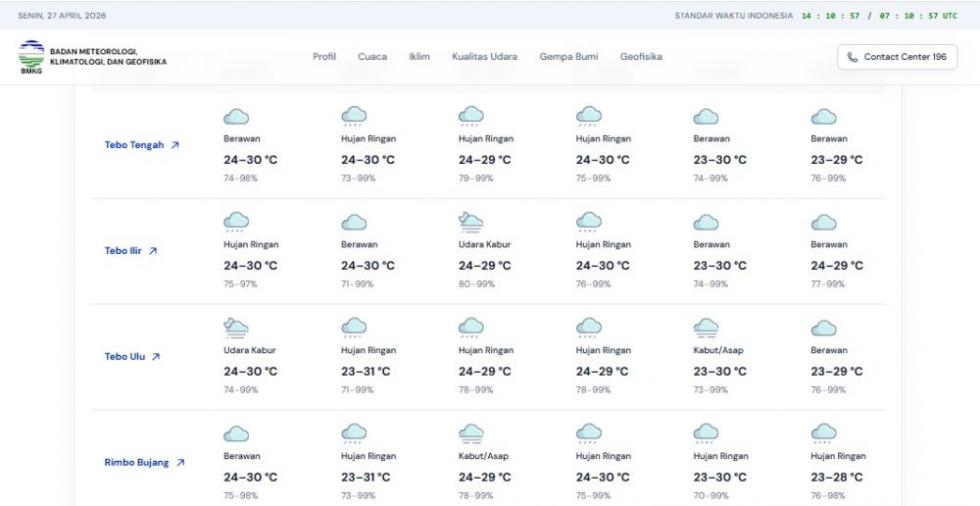Open the Gempa Bumi menu
This screenshot has height=506, width=980.
click(x=568, y=57)
